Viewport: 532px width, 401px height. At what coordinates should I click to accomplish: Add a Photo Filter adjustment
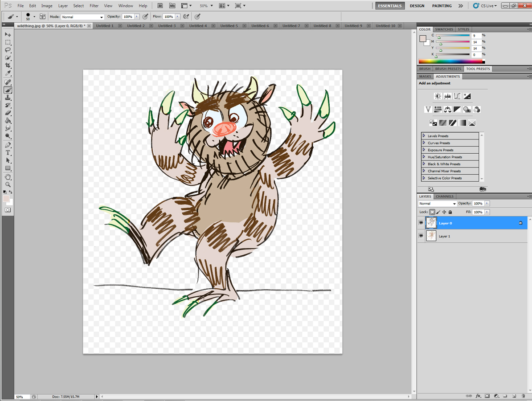(x=467, y=109)
